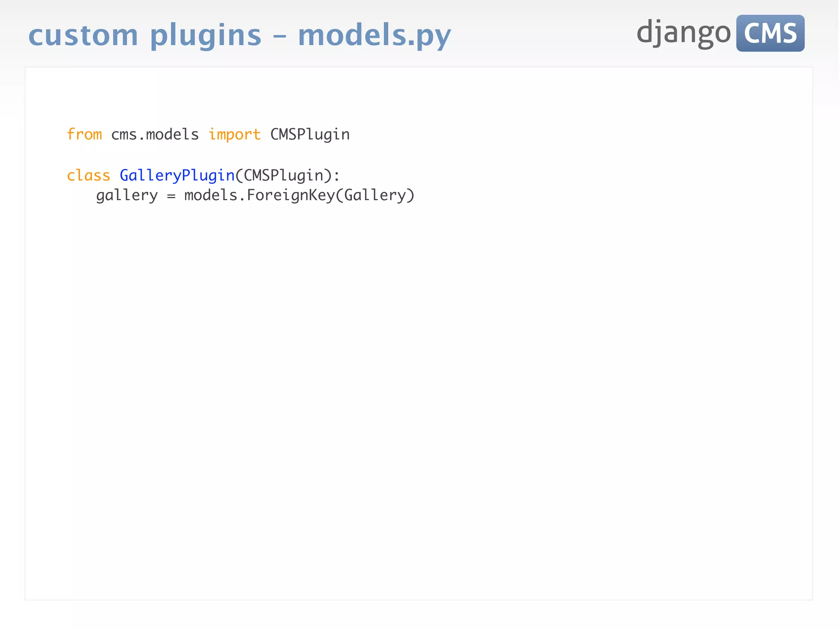840x630 pixels.
Task: Click the slide title 'custom plugins – models.py'
Action: click(x=240, y=36)
